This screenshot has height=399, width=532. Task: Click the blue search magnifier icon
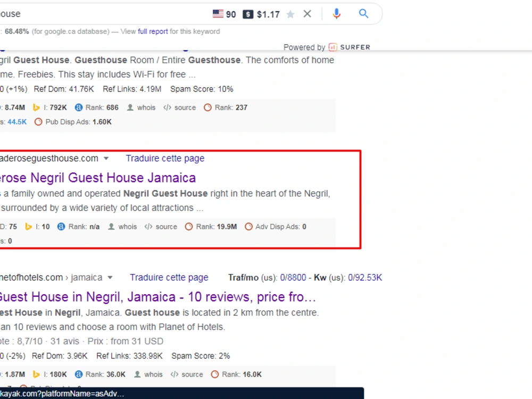pyautogui.click(x=363, y=14)
